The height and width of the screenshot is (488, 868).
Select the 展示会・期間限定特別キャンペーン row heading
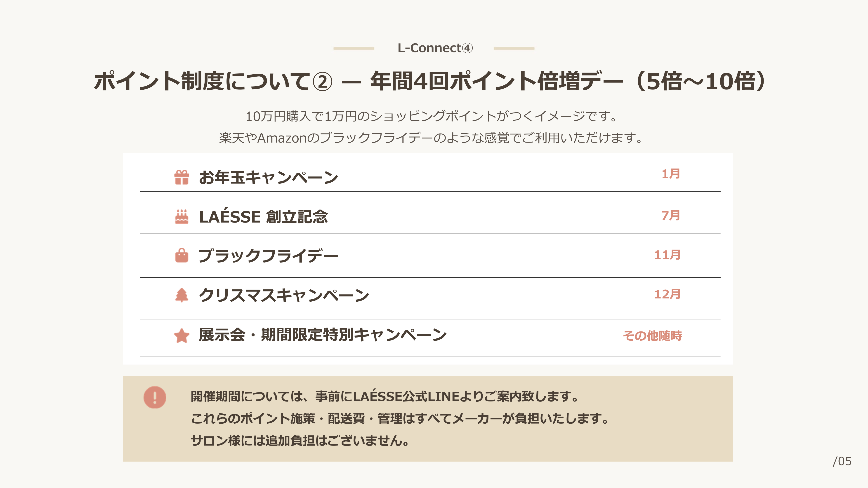323,335
